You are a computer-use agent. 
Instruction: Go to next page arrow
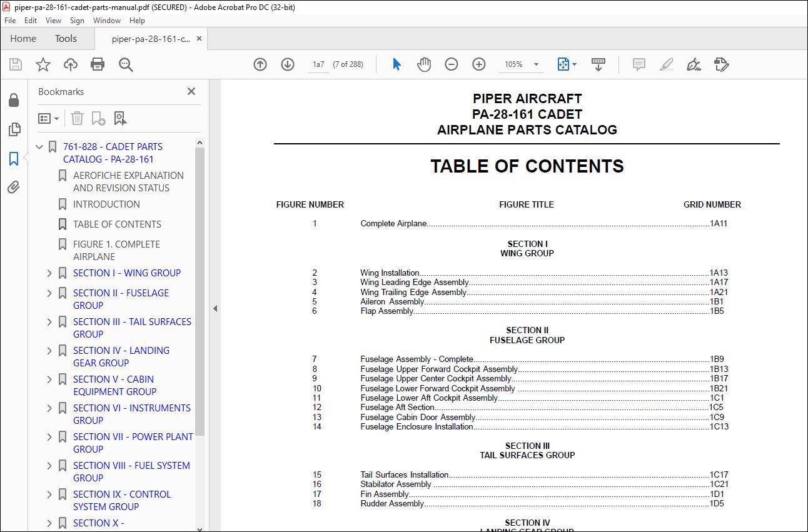(x=288, y=64)
